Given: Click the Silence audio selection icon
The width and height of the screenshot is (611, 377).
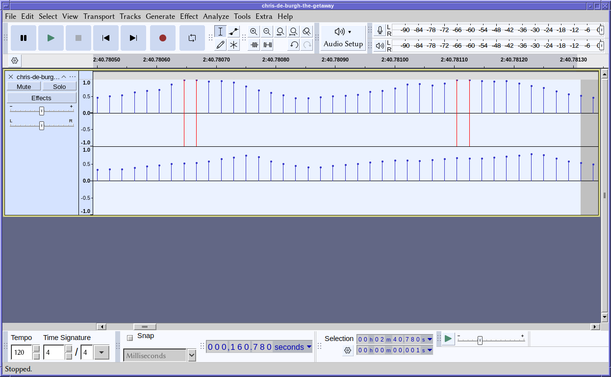Looking at the screenshot, I should (267, 45).
